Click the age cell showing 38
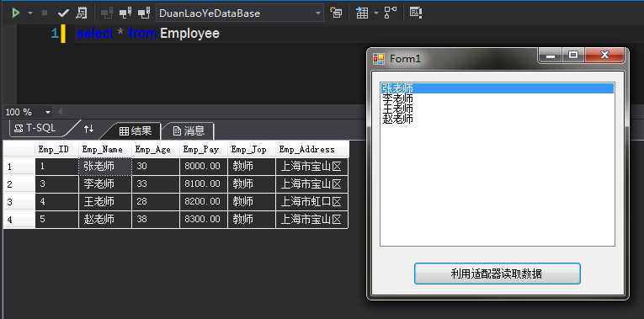The image size is (644, 319). point(156,220)
